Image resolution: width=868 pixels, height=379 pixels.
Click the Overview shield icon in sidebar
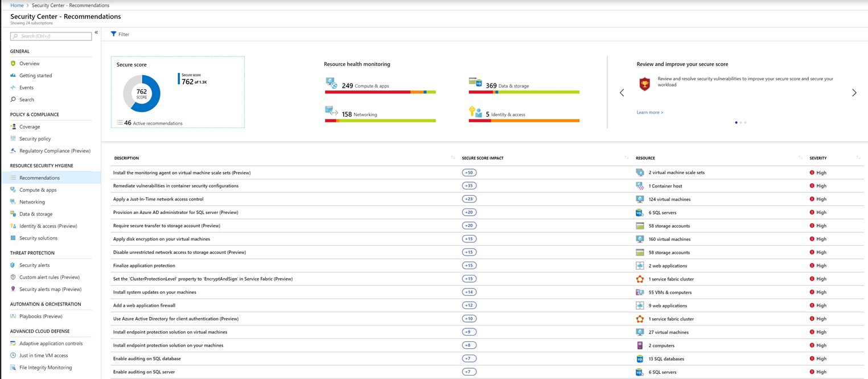pos(13,63)
